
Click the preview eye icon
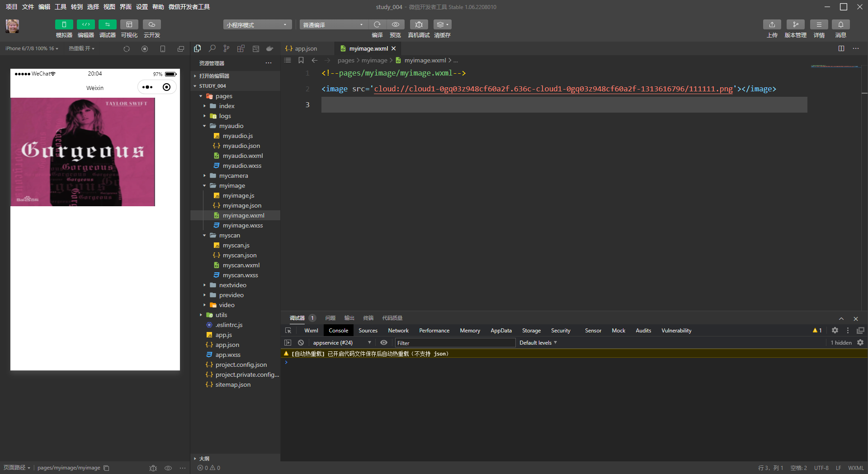coord(395,24)
